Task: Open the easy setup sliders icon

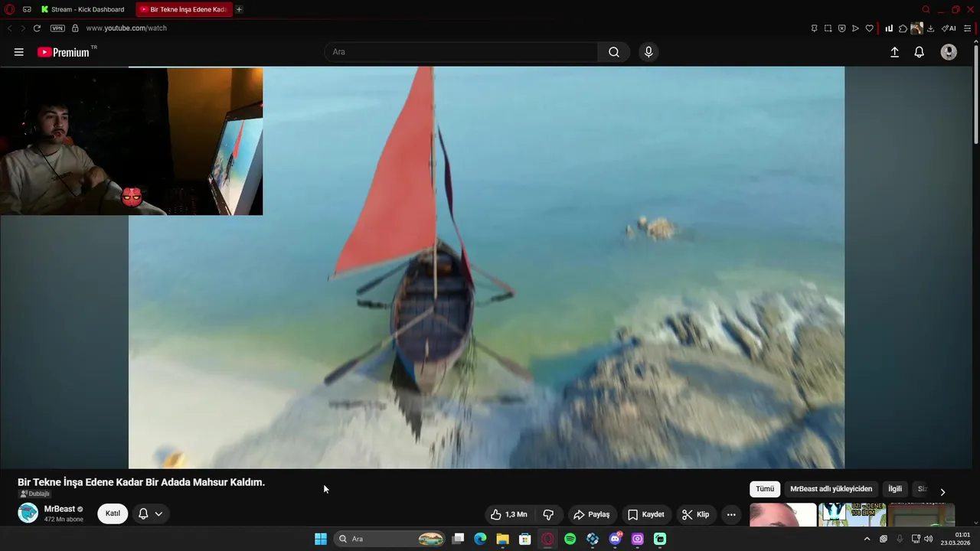Action: pos(968,28)
